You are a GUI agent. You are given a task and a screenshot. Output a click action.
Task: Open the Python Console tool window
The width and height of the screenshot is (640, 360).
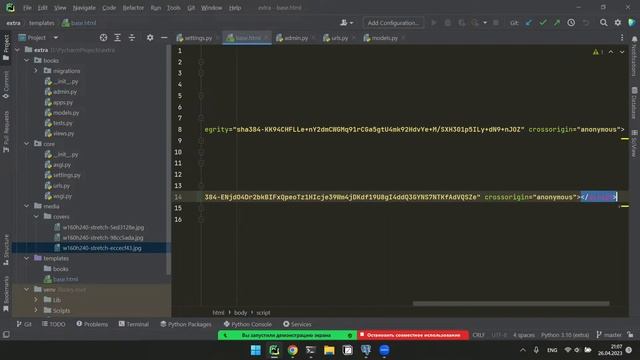click(x=247, y=324)
